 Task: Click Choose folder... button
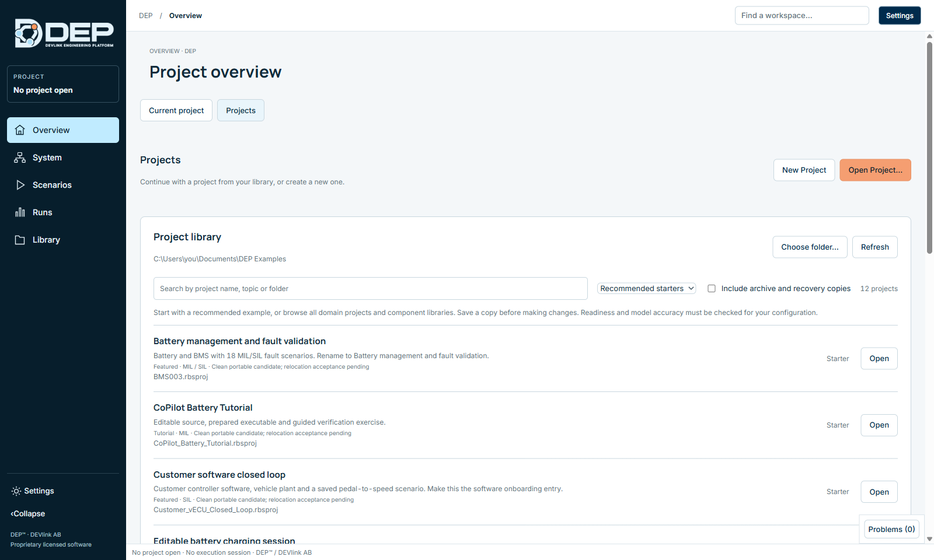click(810, 247)
